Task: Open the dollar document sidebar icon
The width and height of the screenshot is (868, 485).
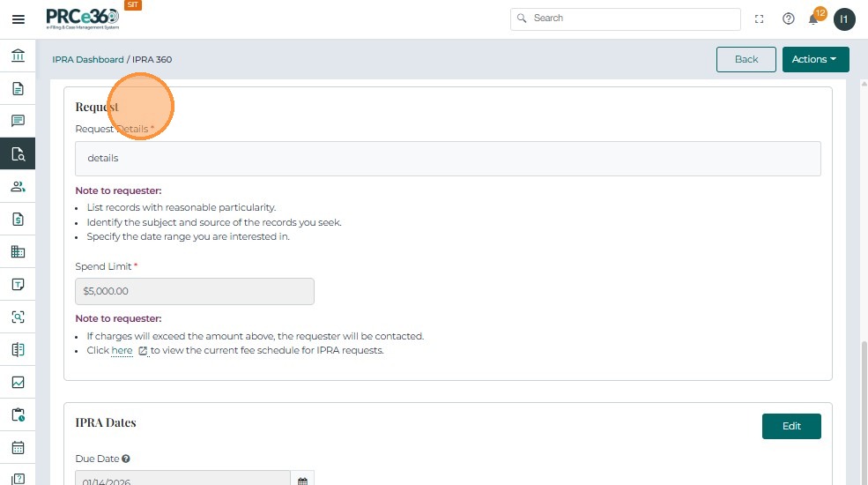Action: pyautogui.click(x=18, y=219)
